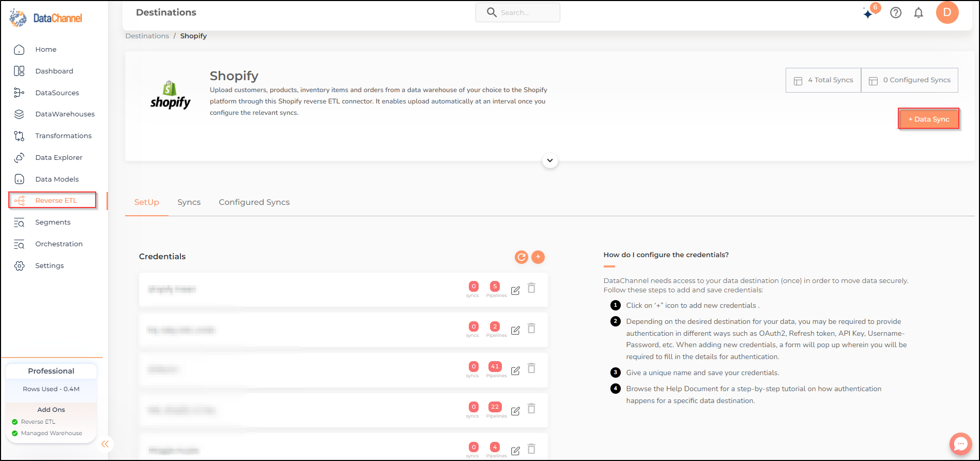Delete the credential with 4 pipelines
The image size is (980, 461).
click(531, 449)
